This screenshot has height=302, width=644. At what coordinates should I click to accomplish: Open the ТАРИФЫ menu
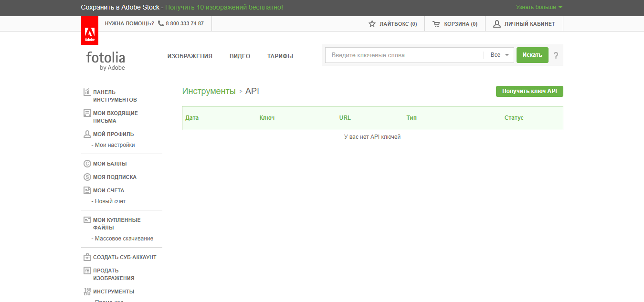[x=280, y=56]
